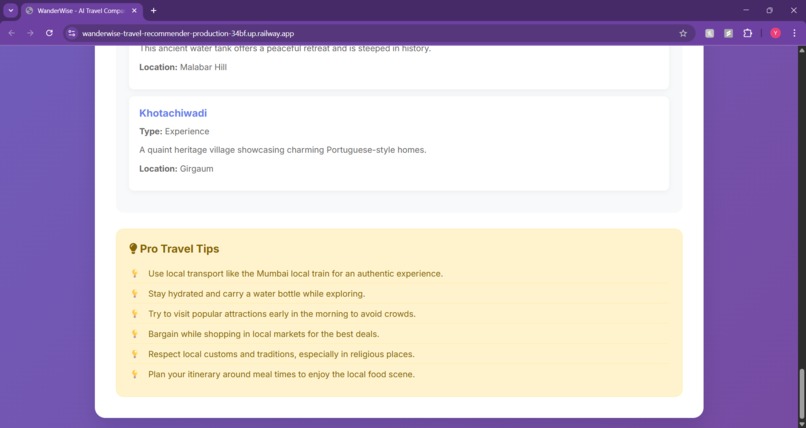
Task: Go forward to the next page
Action: 30,33
